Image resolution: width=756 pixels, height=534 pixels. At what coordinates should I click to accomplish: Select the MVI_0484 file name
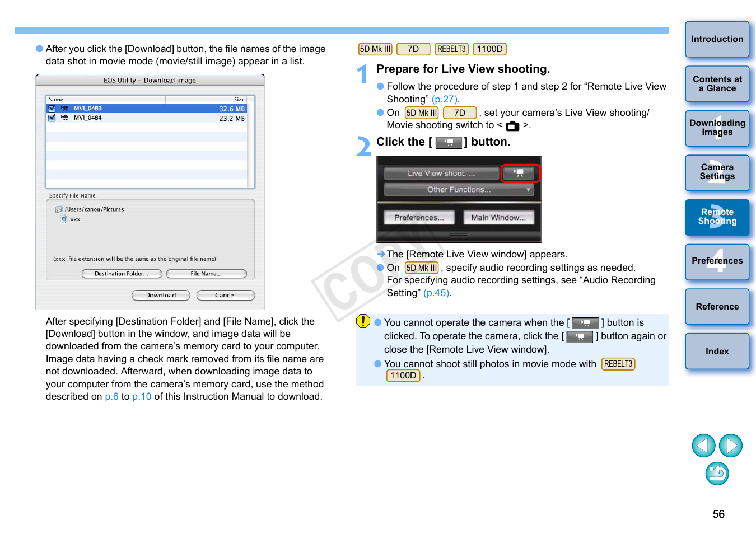88,118
